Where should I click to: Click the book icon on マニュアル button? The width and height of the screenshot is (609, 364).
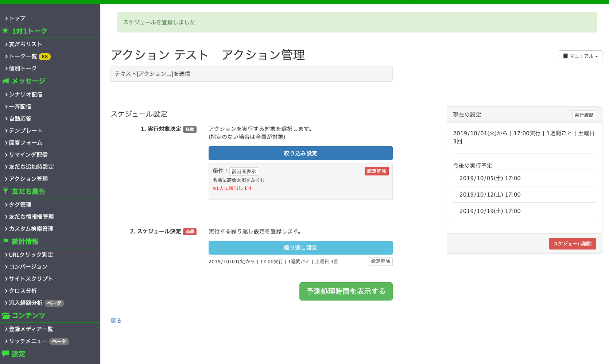pos(565,56)
